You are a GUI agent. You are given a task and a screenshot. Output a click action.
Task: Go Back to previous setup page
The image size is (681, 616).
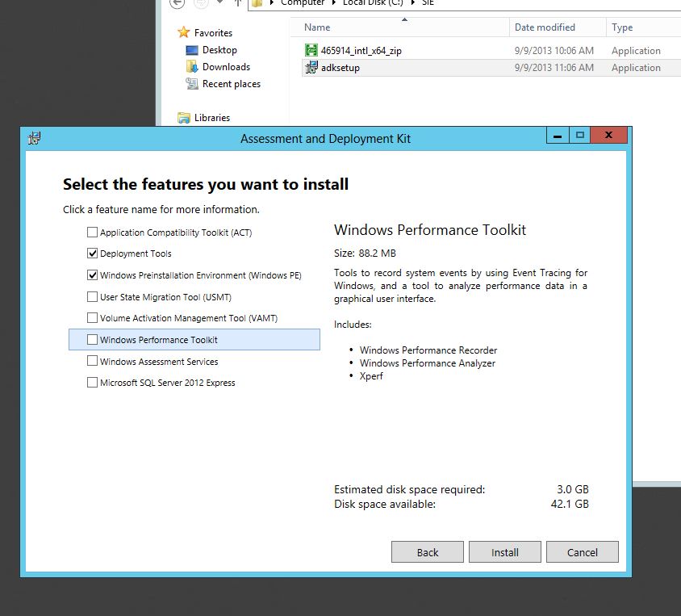point(428,552)
